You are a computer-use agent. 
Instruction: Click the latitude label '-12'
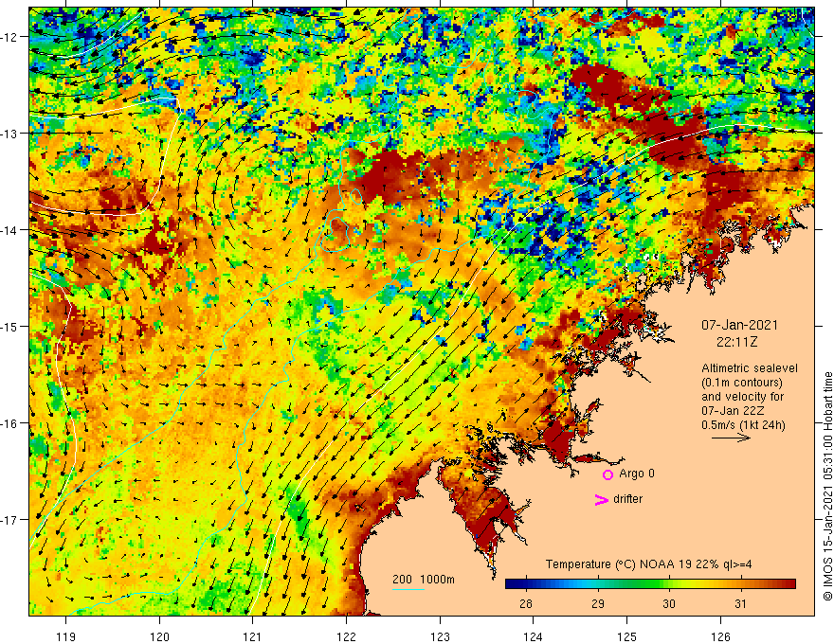[x=9, y=37]
